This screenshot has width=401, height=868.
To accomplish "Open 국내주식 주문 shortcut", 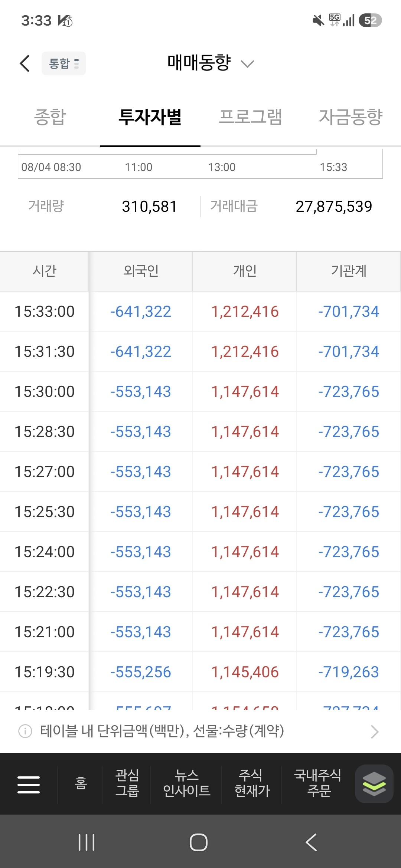I will [318, 783].
